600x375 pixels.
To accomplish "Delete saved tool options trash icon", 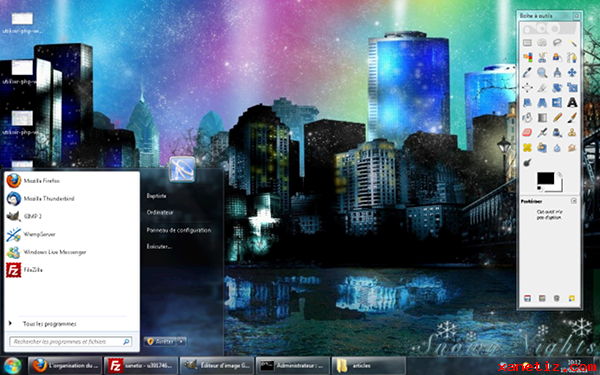I will tap(557, 298).
